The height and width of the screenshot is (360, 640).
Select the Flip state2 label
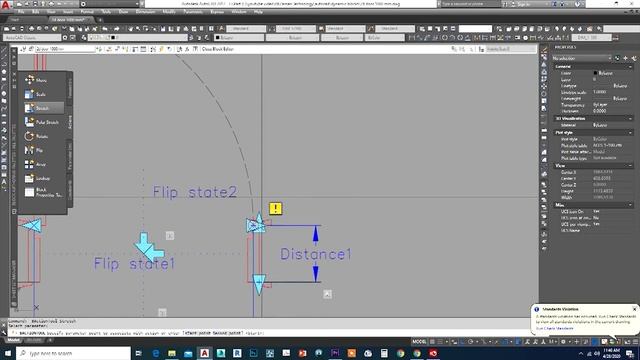pyautogui.click(x=195, y=192)
